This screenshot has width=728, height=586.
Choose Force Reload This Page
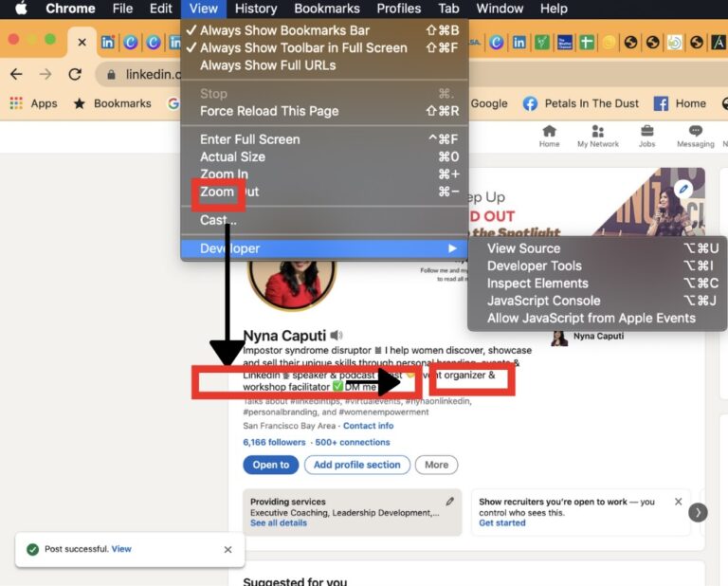click(x=324, y=111)
